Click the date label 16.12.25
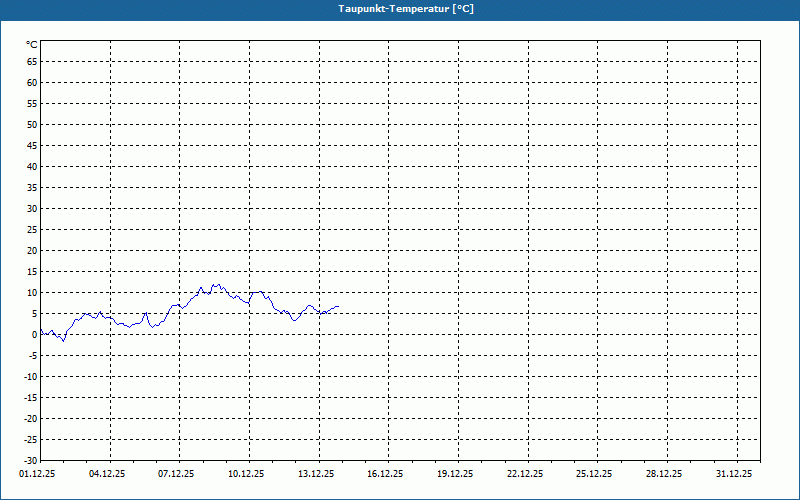The height and width of the screenshot is (500, 800). (x=385, y=474)
